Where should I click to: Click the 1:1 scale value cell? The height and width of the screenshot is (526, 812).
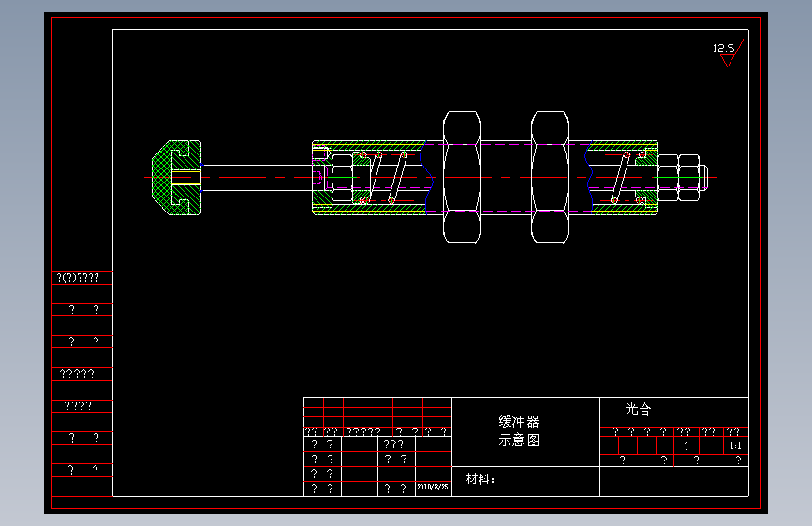(736, 446)
